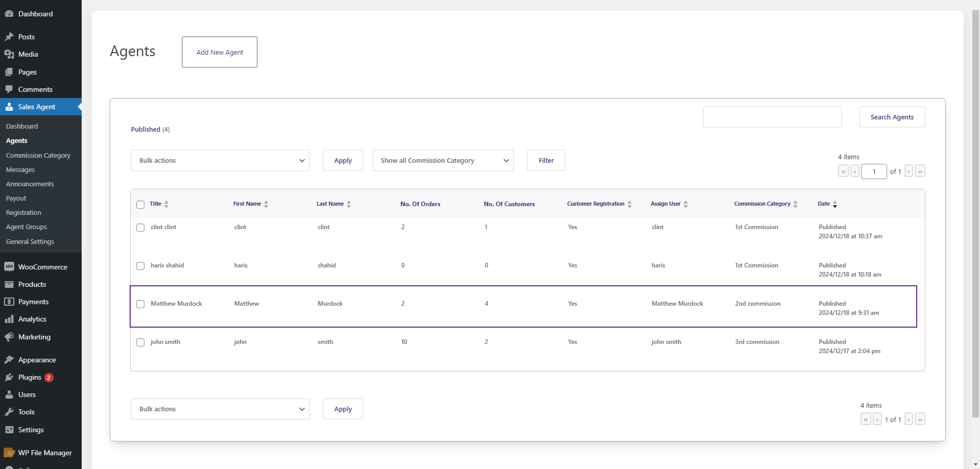The height and width of the screenshot is (469, 980).
Task: Click the Posts pushpin icon
Action: pos(9,37)
